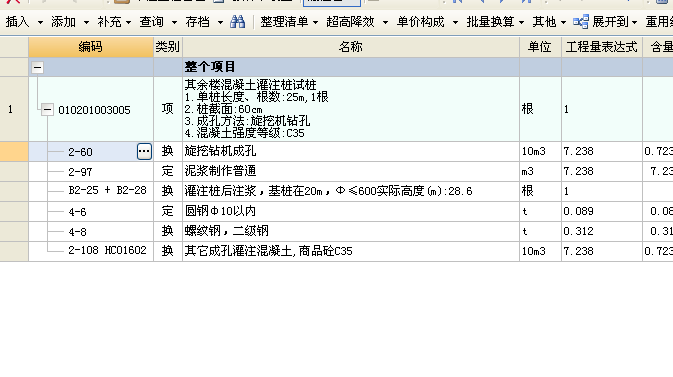The image size is (673, 377).
Task: Click the 项 category cell
Action: tap(168, 109)
